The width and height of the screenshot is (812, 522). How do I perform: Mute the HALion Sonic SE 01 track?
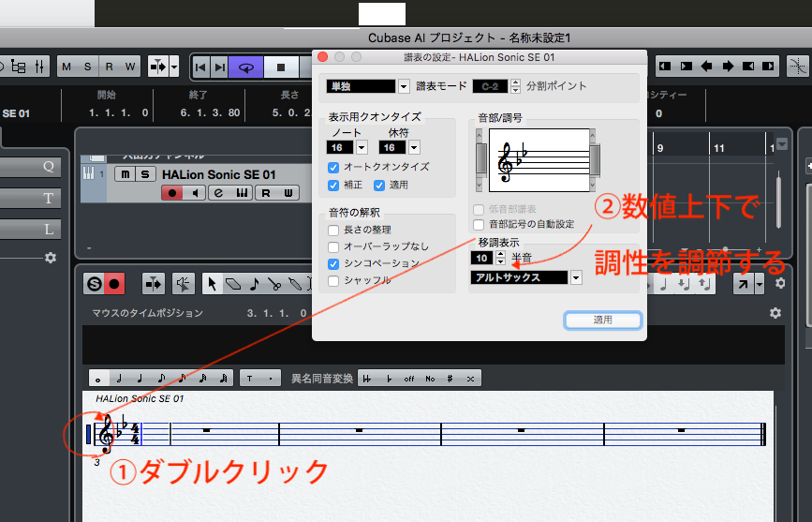(x=125, y=174)
